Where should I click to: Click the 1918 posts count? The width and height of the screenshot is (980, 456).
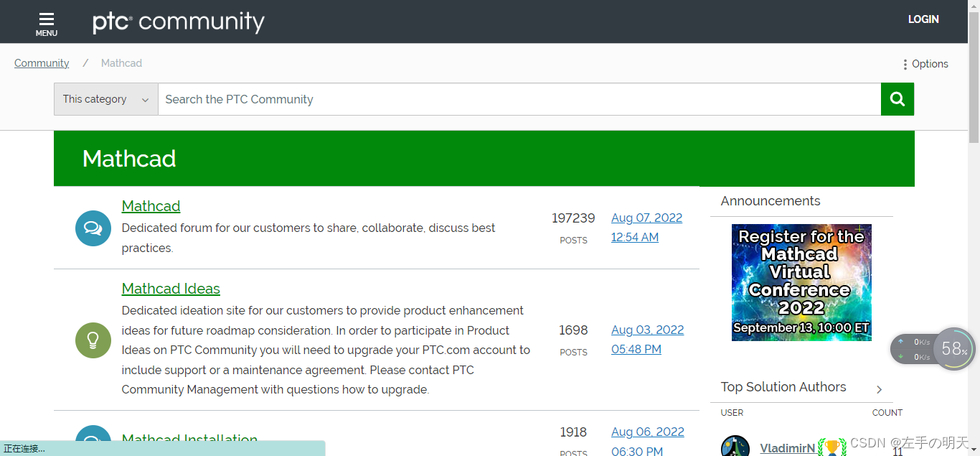coord(573,432)
